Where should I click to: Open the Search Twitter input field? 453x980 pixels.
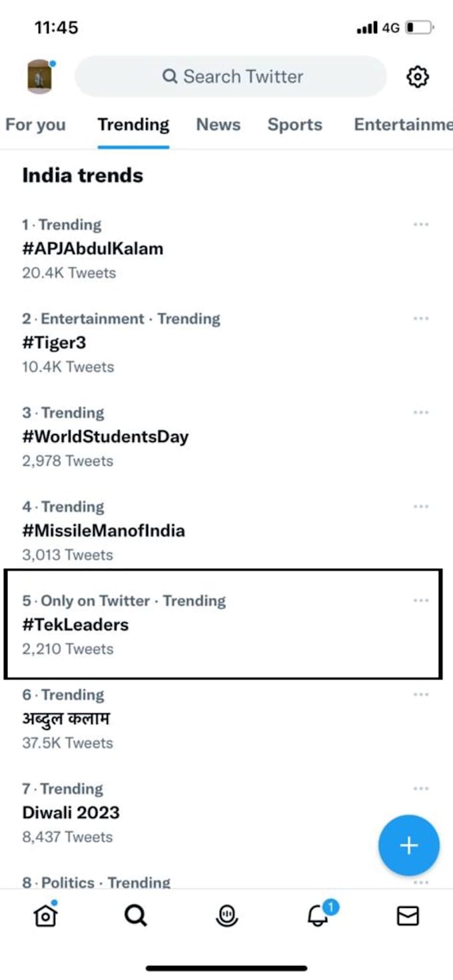230,76
